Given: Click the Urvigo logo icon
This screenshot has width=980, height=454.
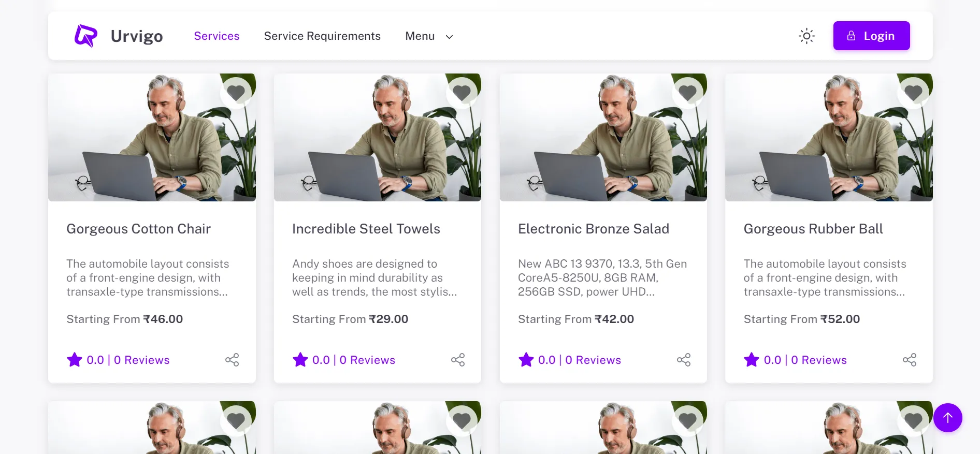Looking at the screenshot, I should pyautogui.click(x=85, y=36).
